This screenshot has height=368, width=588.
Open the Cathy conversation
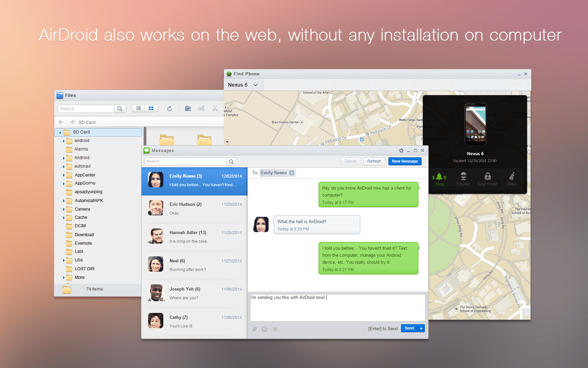tap(194, 322)
